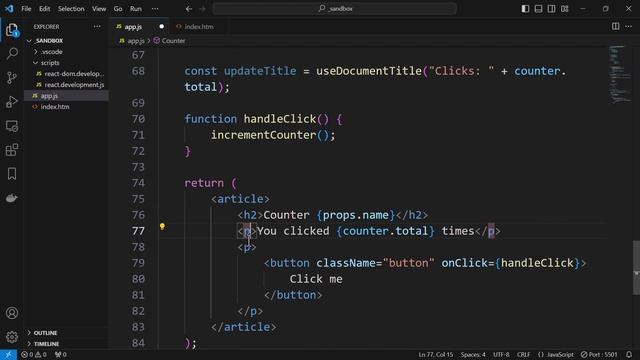Click Port: 5501 Live Server item
This screenshot has height=360, width=640.
pos(600,355)
